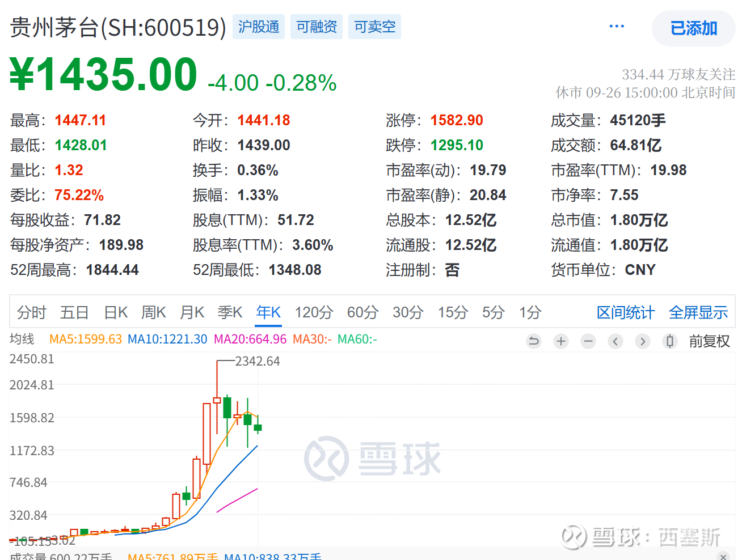
Task: Click the 市盈率(动) value 19.79
Action: (488, 170)
